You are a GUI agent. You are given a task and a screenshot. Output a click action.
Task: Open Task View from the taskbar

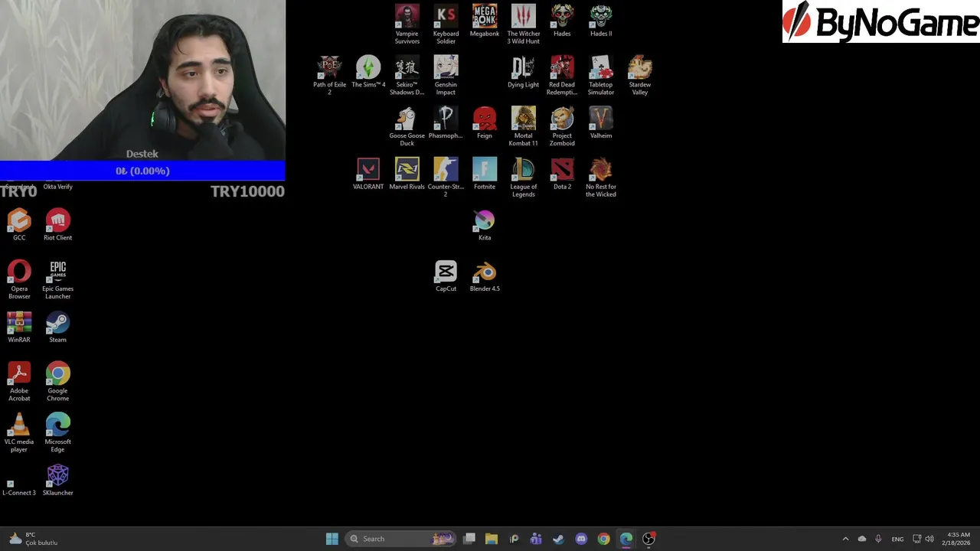(469, 539)
